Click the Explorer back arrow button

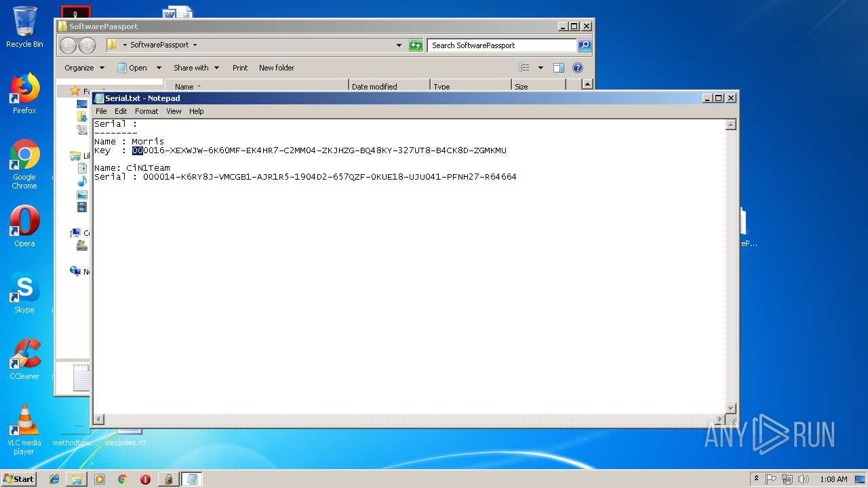coord(68,45)
